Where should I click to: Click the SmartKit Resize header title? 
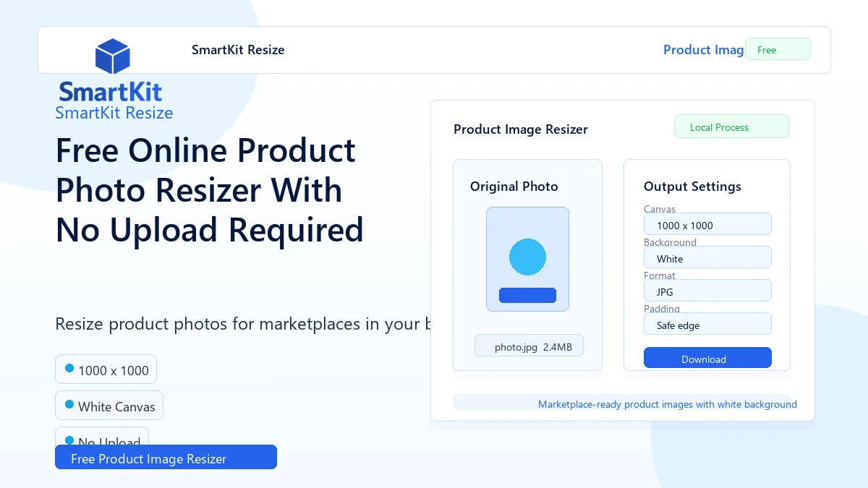[x=238, y=50]
